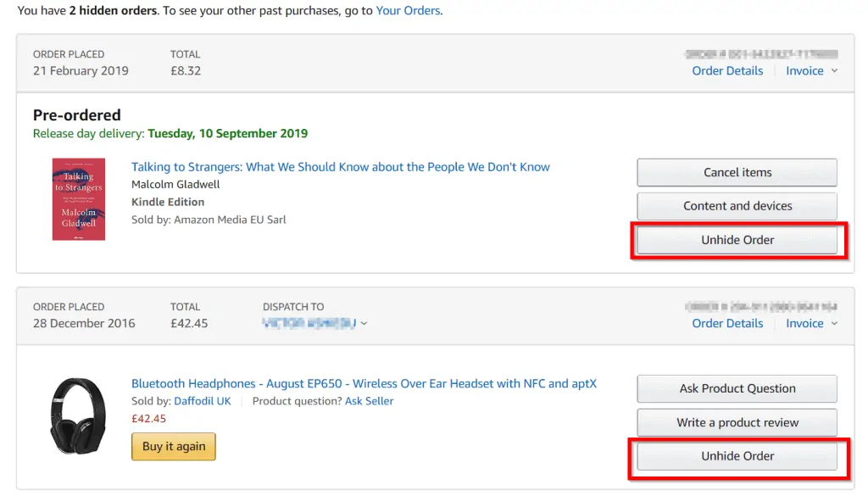Click the Talking to Strangers book cover thumbnail
868x496 pixels.
[79, 199]
